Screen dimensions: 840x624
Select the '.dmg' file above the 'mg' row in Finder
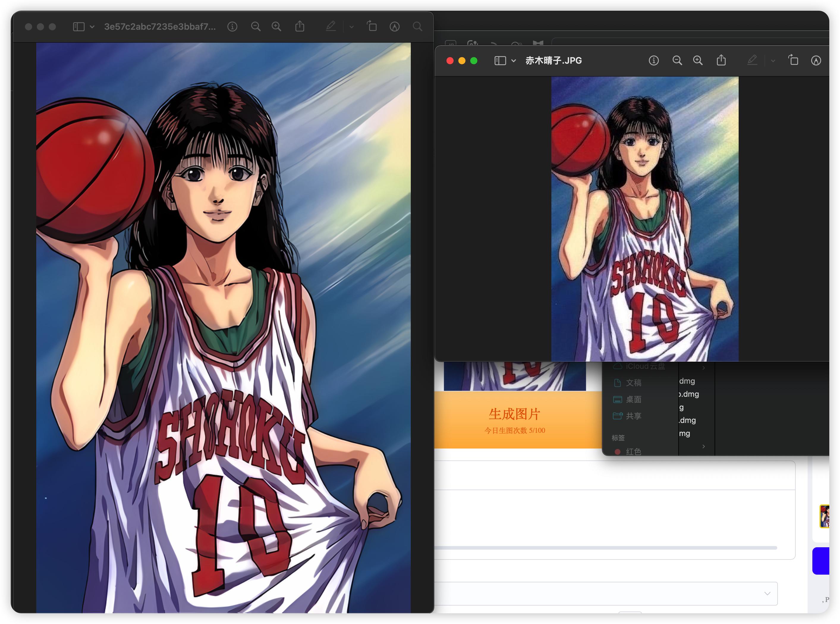[687, 420]
